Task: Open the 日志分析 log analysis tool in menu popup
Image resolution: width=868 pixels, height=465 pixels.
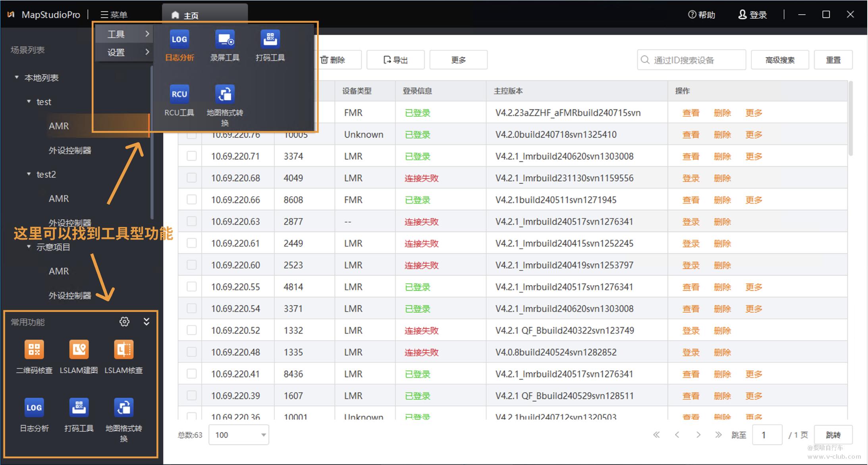Action: [x=179, y=46]
